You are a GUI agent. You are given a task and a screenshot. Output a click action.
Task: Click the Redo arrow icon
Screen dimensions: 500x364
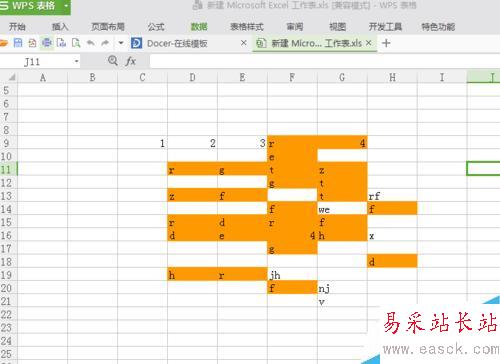tap(105, 43)
